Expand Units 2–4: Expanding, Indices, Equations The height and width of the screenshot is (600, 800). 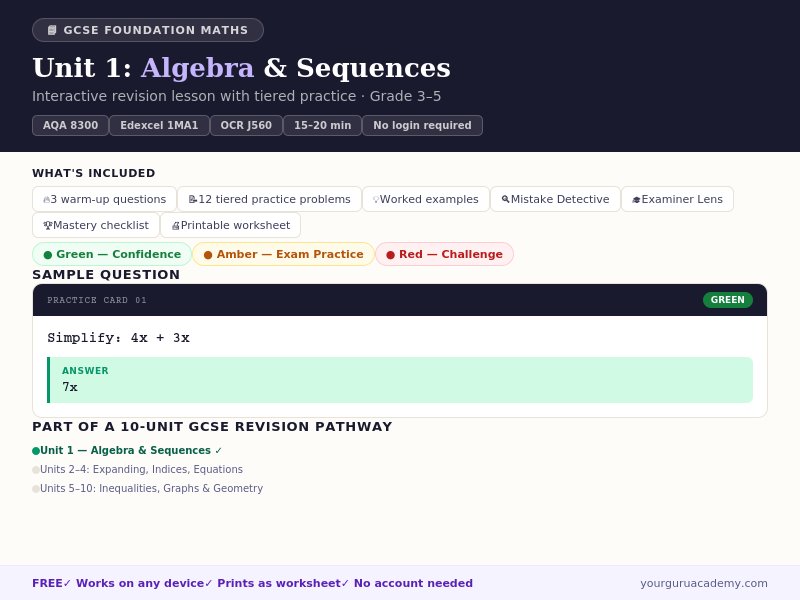click(140, 469)
